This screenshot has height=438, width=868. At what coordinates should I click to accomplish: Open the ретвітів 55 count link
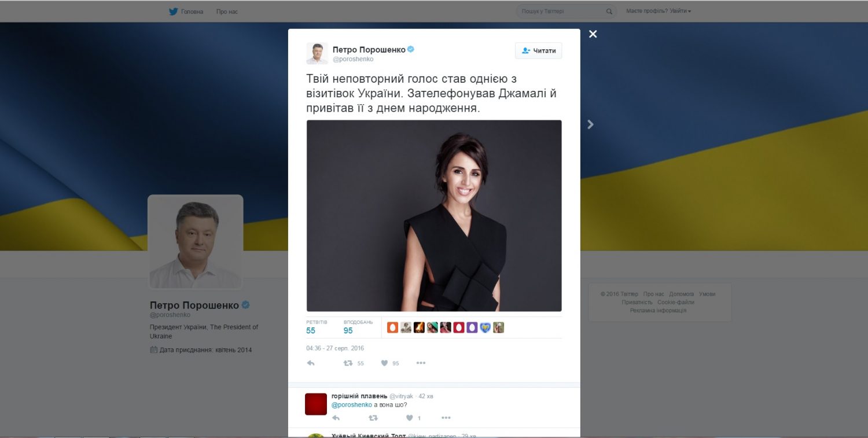317,327
